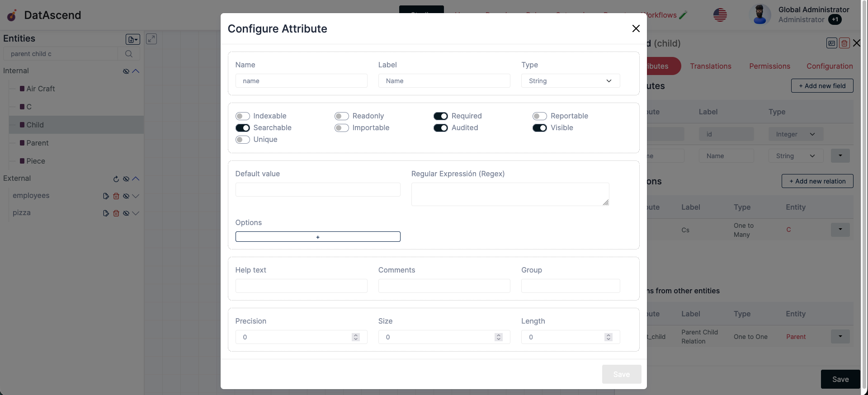Click the Length number stepper
Screen dimensions: 868x395
[x=609, y=337]
